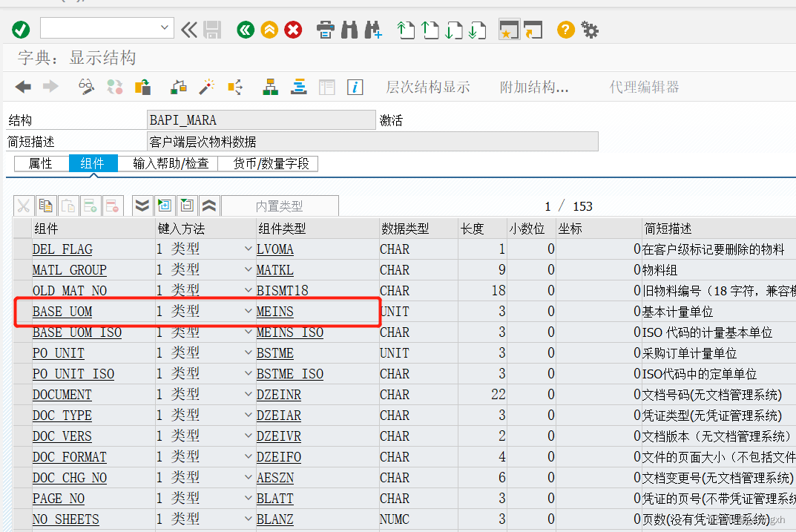Viewport: 796px width, 532px height.
Task: Click the Find Next binoculars icon
Action: pyautogui.click(x=373, y=30)
